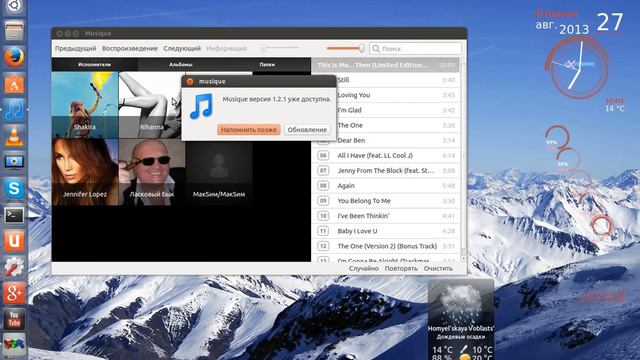Screen dimensions: 640x360
Task: Launch VLC media player from dock
Action: click(14, 136)
